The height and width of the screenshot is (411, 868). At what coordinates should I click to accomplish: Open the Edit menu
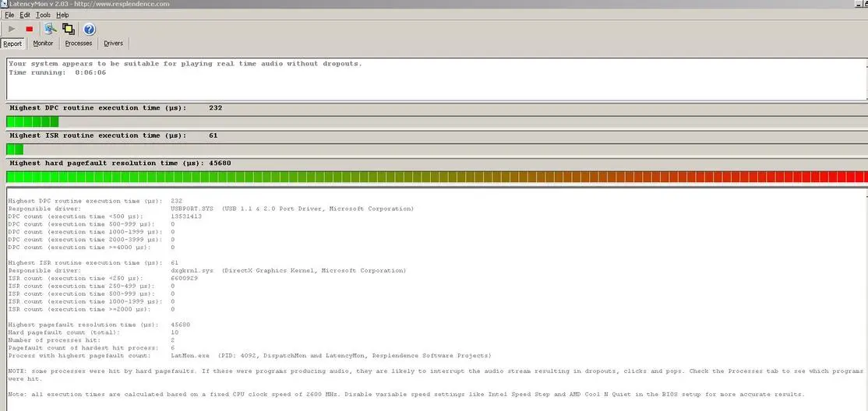pos(25,15)
